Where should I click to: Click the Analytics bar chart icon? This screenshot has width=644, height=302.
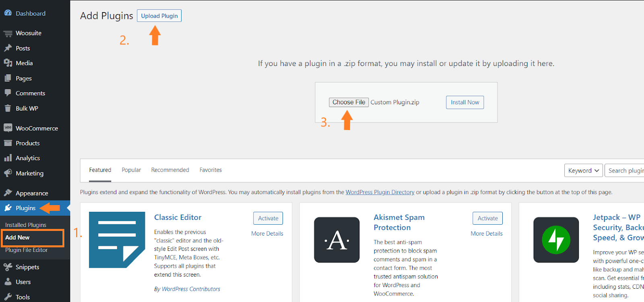[8, 158]
